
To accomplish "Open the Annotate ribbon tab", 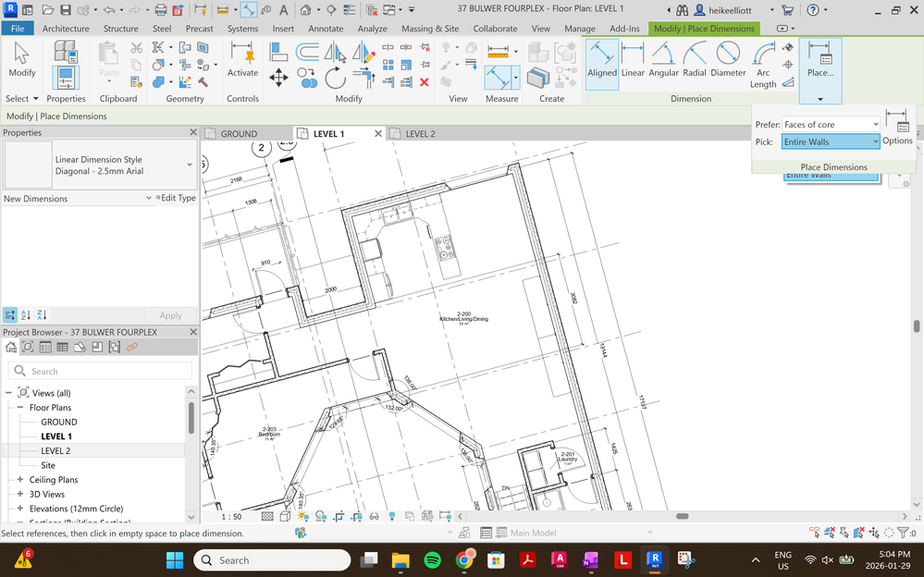I will click(326, 29).
